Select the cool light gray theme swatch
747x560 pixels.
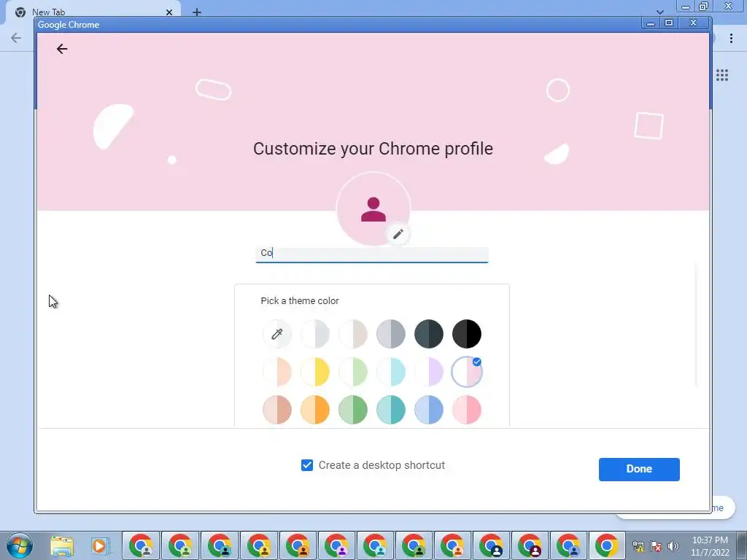[x=315, y=334]
